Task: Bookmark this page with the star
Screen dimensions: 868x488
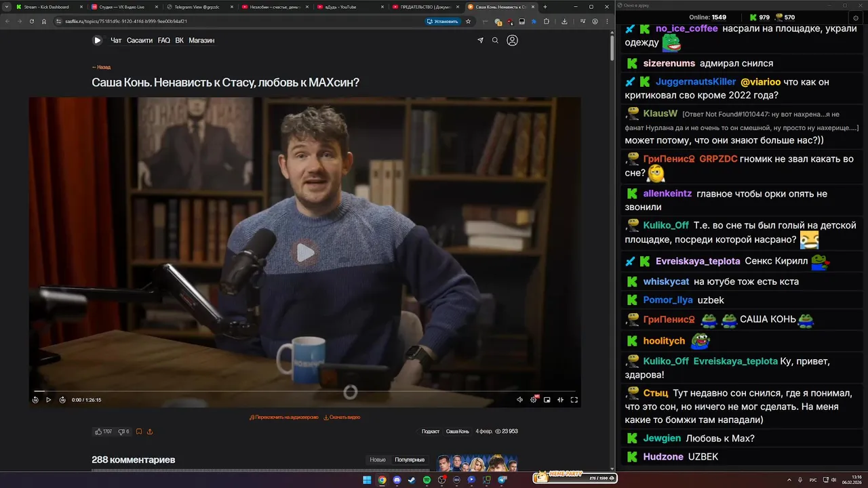Action: click(x=468, y=21)
